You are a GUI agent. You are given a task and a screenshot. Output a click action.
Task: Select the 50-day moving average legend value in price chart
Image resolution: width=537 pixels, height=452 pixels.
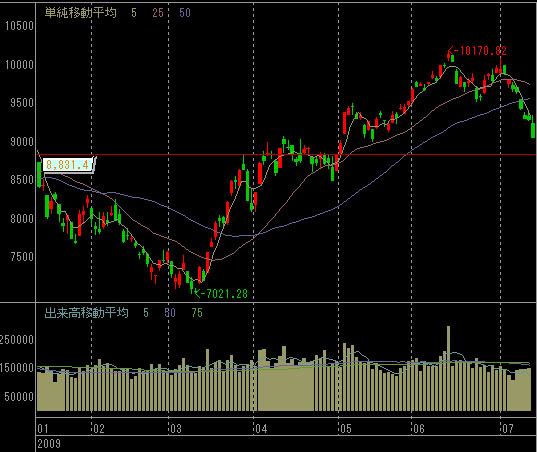[x=185, y=13]
